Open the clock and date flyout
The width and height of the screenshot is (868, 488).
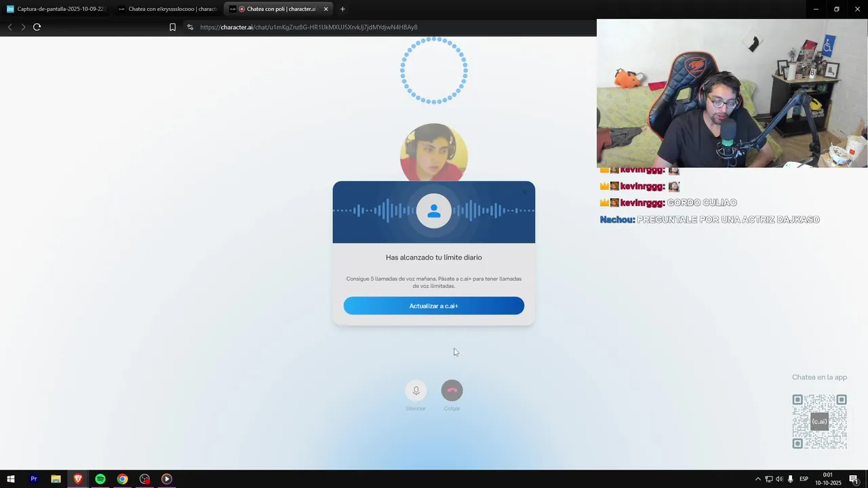coord(827,479)
